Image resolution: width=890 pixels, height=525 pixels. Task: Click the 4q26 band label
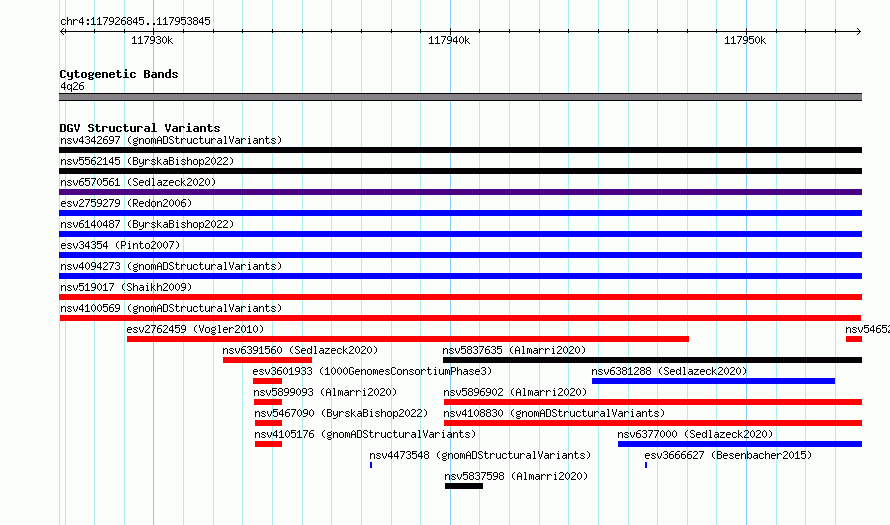(x=72, y=86)
